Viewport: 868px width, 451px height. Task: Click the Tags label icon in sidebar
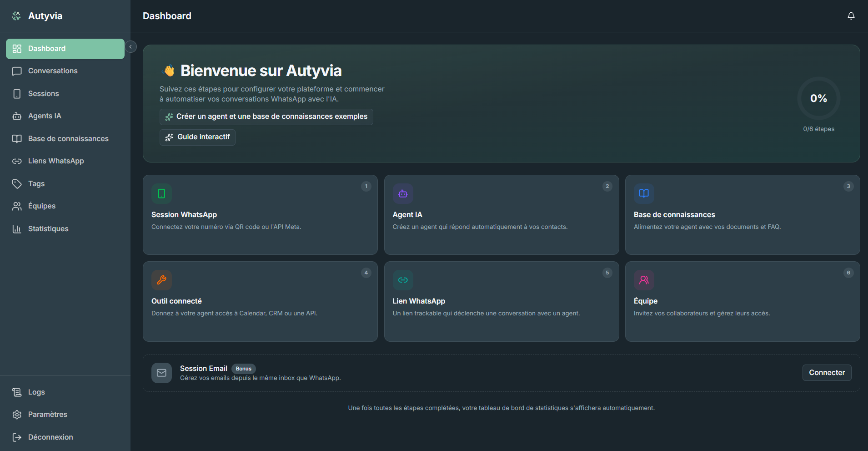[x=17, y=184]
